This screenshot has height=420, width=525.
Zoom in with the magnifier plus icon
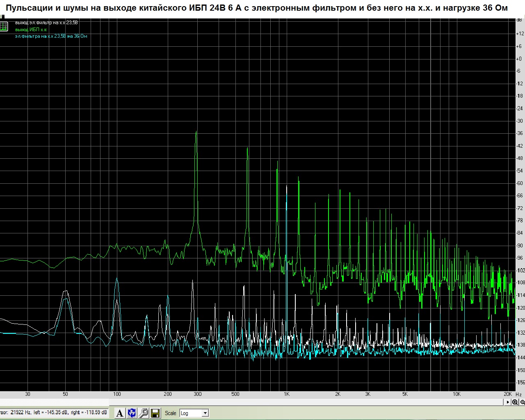[x=515, y=402]
